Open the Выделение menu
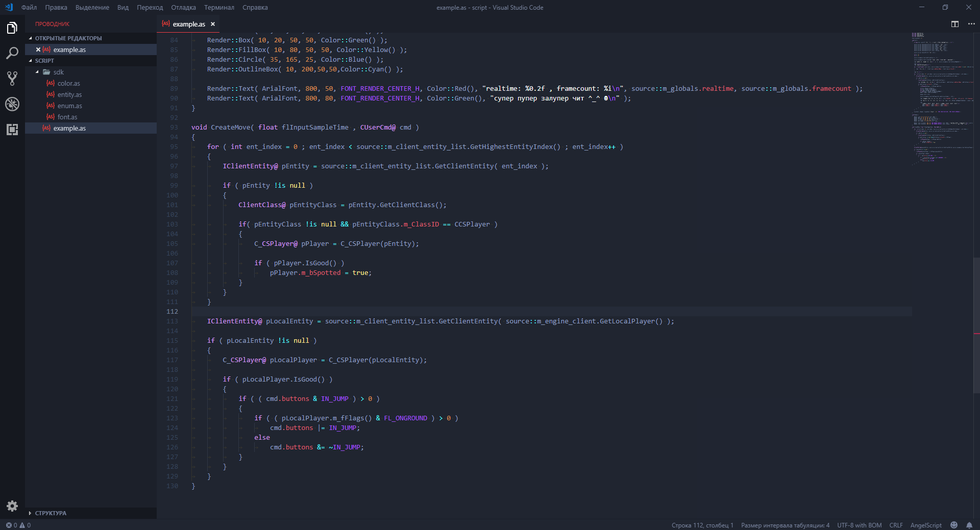The width and height of the screenshot is (980, 530). click(92, 7)
